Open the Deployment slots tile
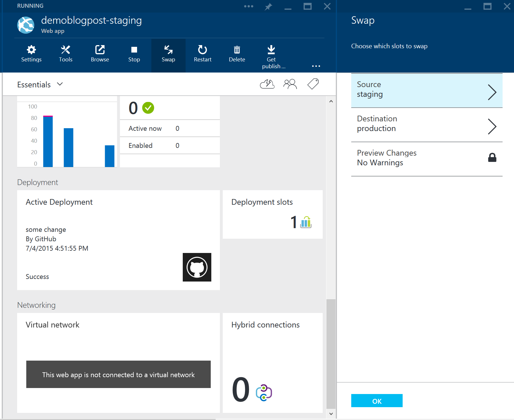Viewport: 514px width, 420px height. click(272, 214)
